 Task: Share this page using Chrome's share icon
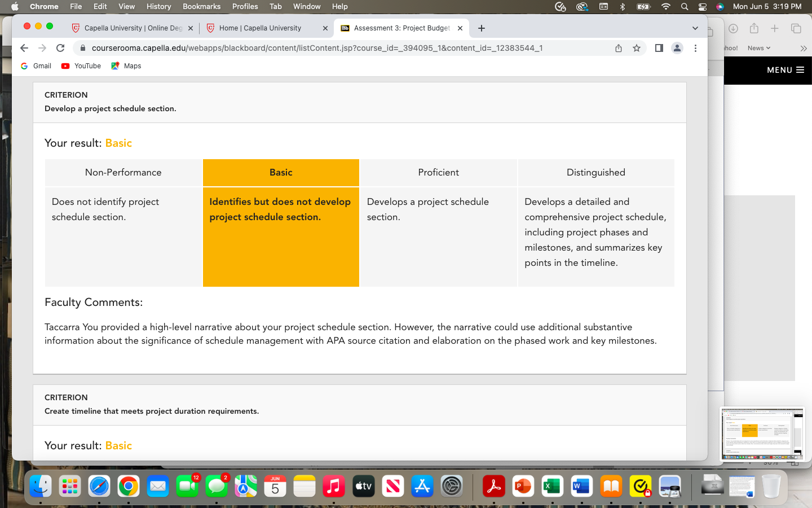tap(619, 48)
